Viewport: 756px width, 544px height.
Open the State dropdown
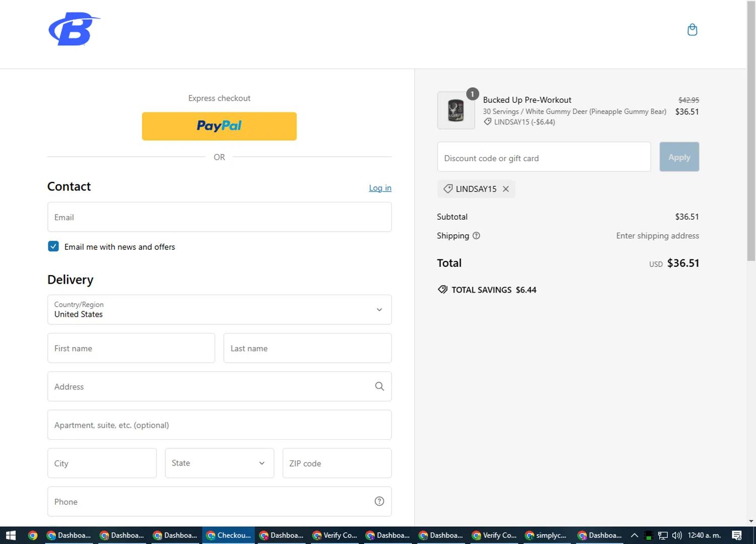pos(219,463)
